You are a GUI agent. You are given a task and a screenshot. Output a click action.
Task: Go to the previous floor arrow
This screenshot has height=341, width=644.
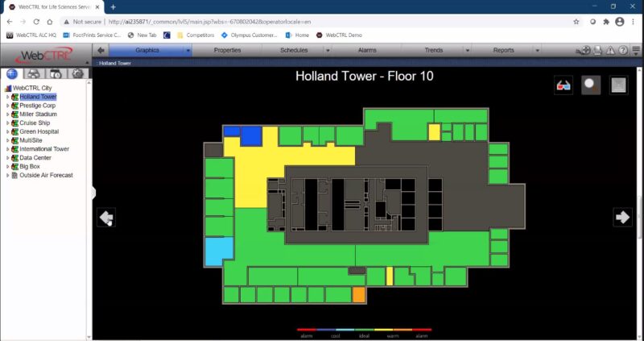click(106, 217)
